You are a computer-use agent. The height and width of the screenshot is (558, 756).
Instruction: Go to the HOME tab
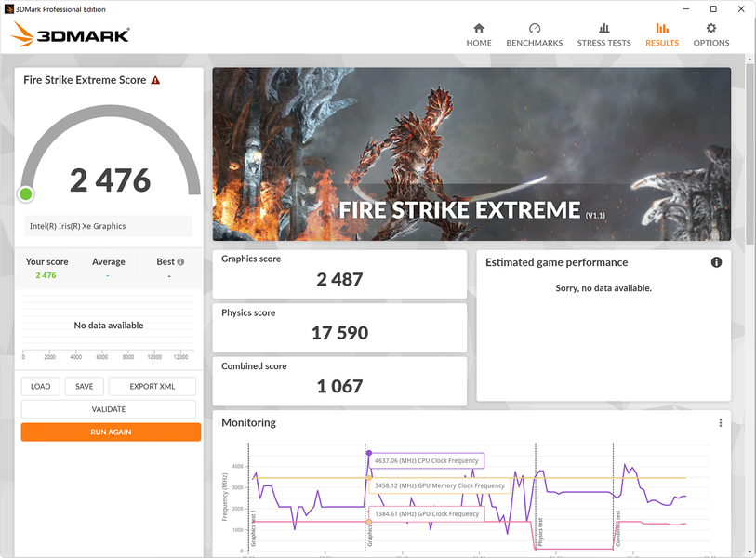[479, 35]
